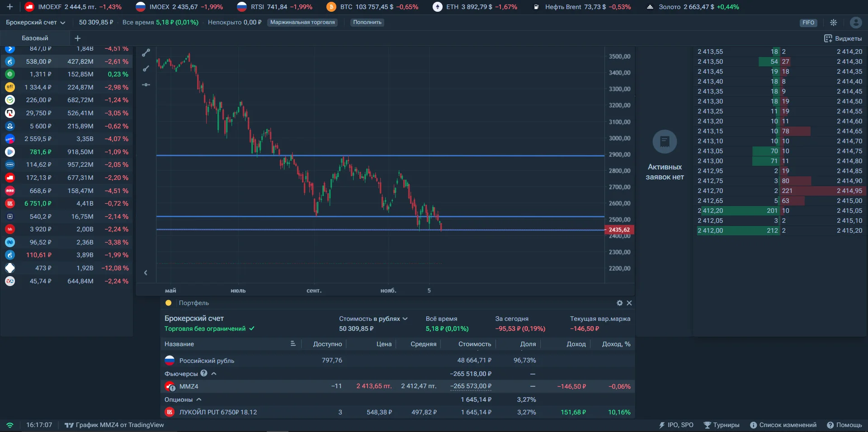Click Торговля без ограничений status text
This screenshot has height=432, width=868.
pos(205,329)
